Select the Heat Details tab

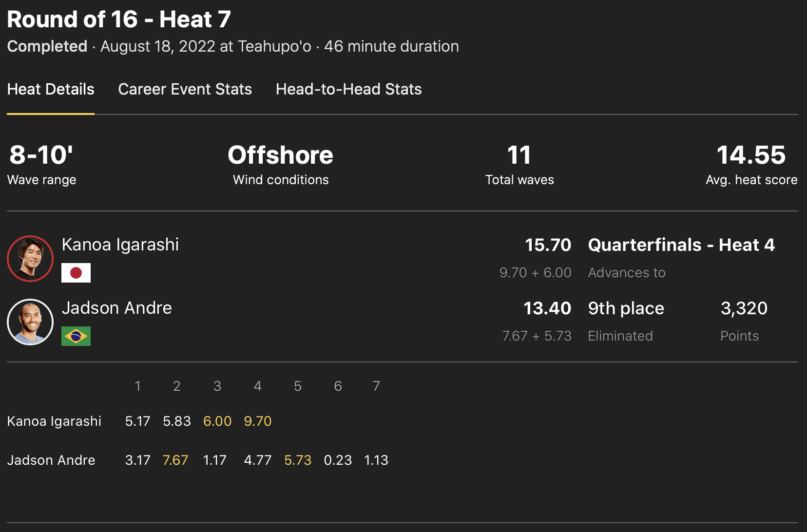pos(51,89)
